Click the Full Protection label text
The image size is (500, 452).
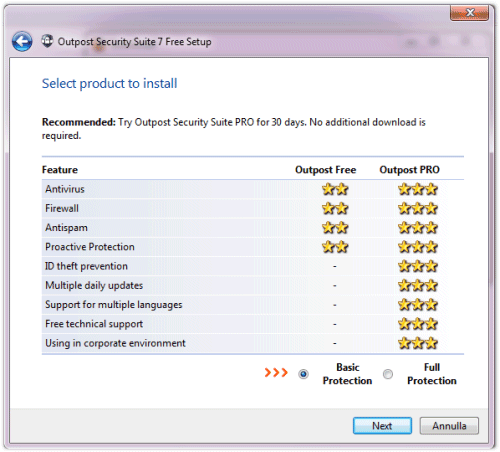pyautogui.click(x=432, y=374)
